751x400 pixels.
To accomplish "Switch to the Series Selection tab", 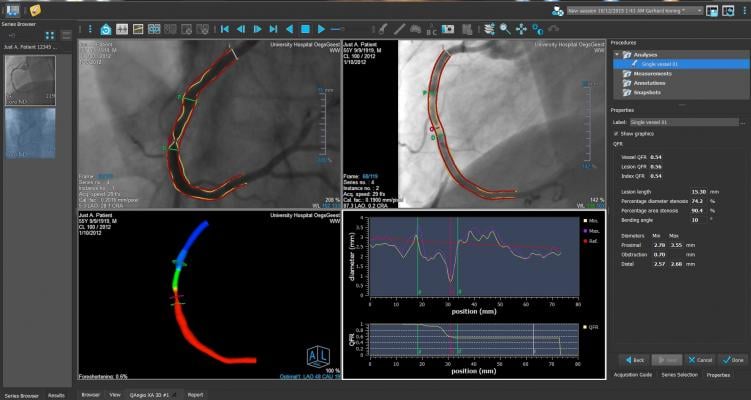I will coord(681,374).
